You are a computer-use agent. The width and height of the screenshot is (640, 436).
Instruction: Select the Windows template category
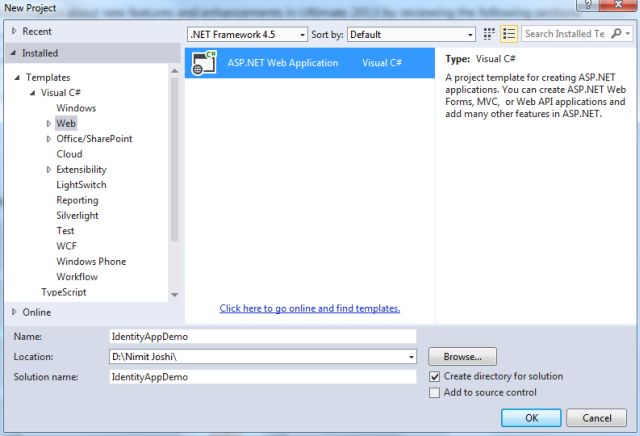[x=76, y=108]
